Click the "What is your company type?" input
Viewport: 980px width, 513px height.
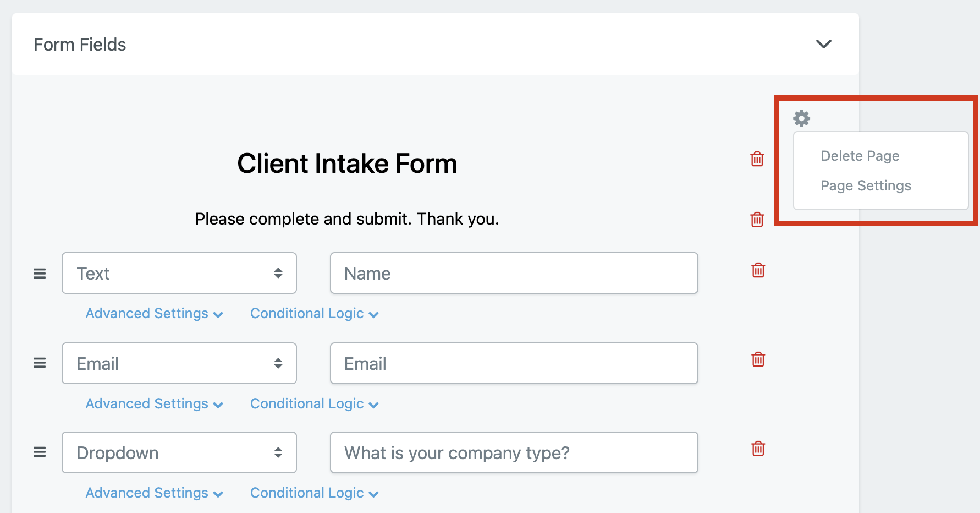coord(514,452)
